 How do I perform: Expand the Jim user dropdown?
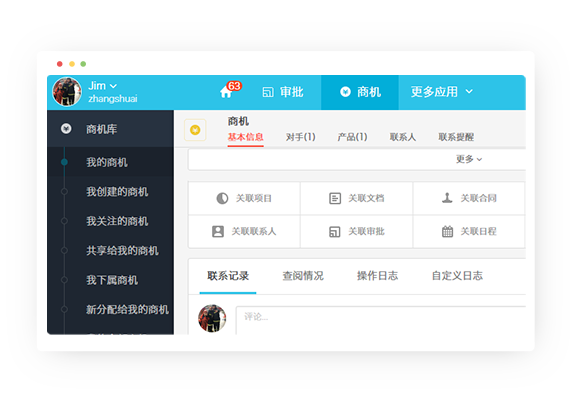[113, 86]
